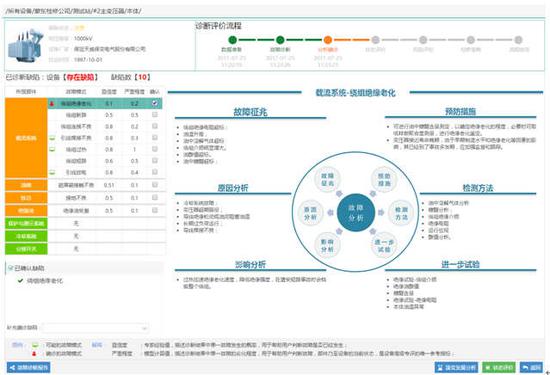The image size is (550, 375).
Task: Click the 进一步试验 section heading
Action: point(460,264)
